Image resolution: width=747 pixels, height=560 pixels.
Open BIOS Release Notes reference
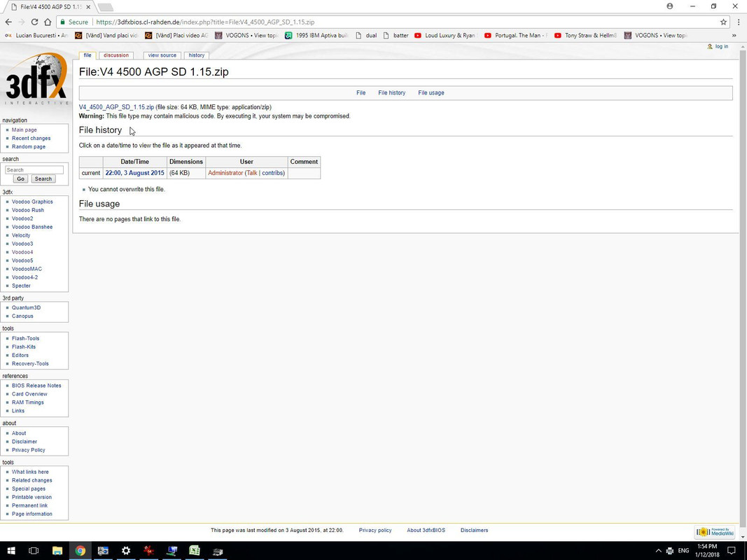point(36,386)
